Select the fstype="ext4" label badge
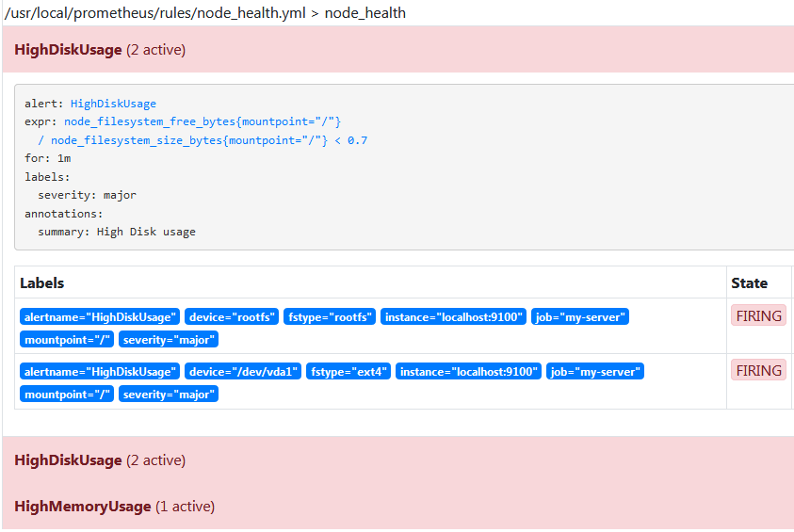Screen dimensions: 794x532 348,372
